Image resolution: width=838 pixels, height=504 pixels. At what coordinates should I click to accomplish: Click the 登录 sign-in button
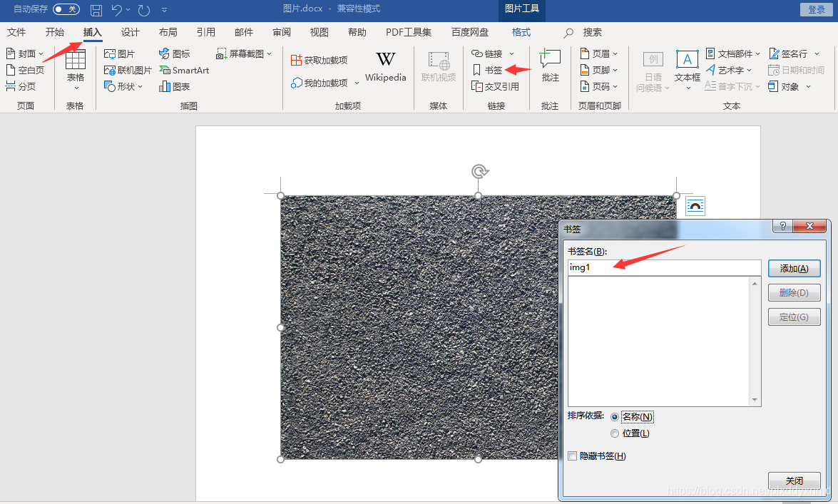point(816,9)
